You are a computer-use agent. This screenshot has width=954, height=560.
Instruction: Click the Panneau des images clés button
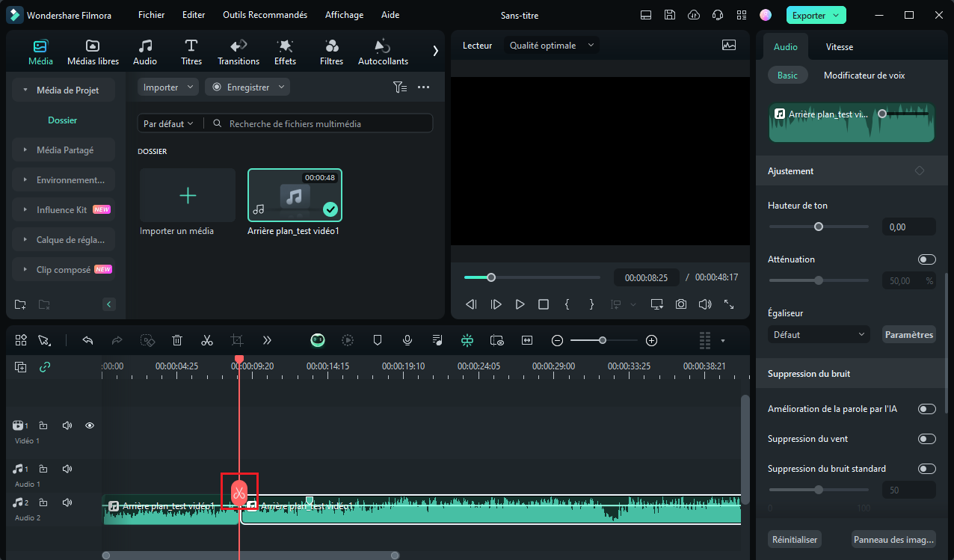[x=893, y=539]
